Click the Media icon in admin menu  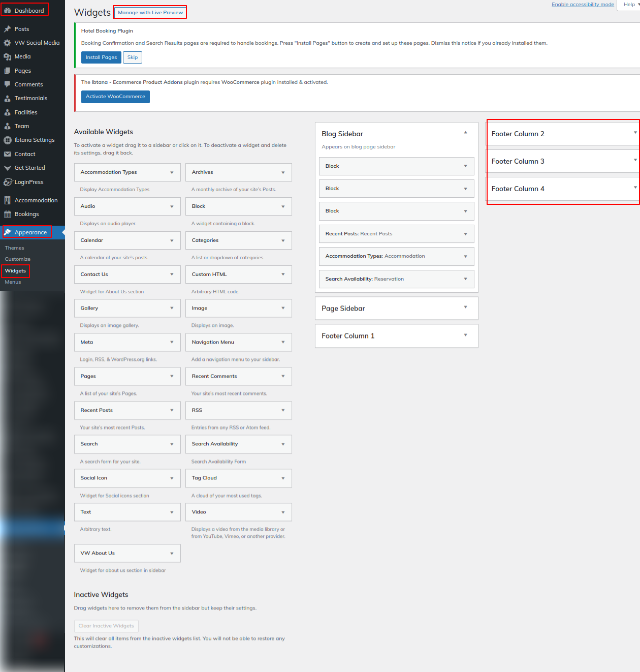[8, 57]
